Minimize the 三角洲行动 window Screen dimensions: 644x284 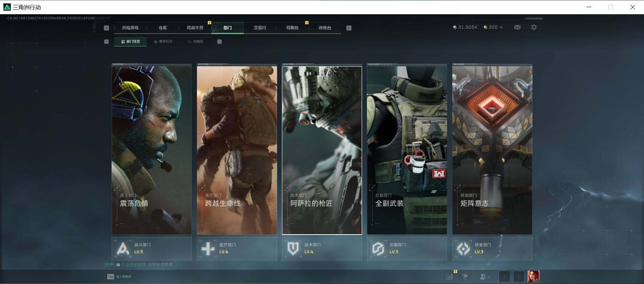coord(589,7)
